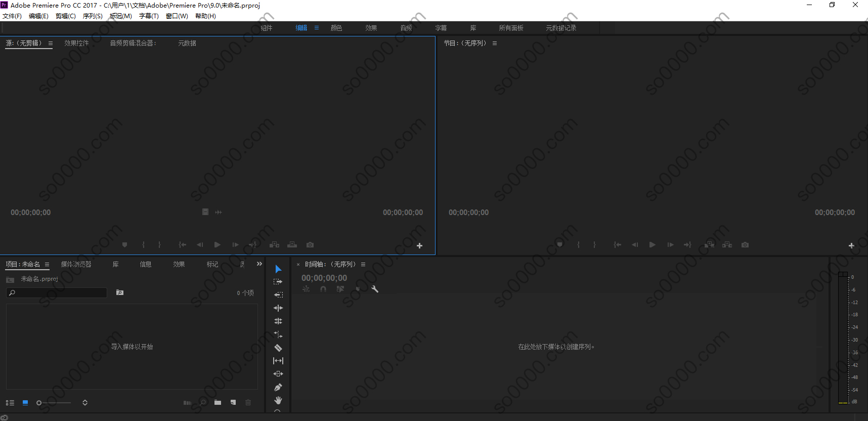Viewport: 868px width, 421px height.
Task: Step back one frame in Source monitor
Action: pos(200,245)
